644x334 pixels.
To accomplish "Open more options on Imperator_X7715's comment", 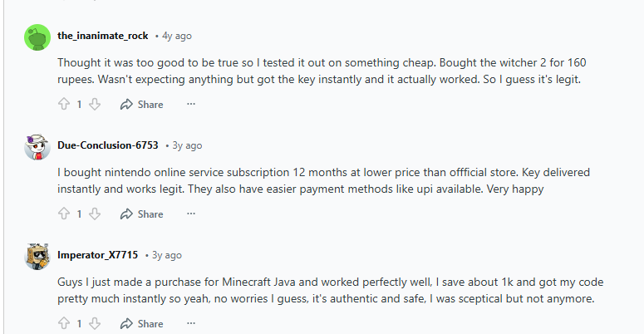I will (191, 323).
